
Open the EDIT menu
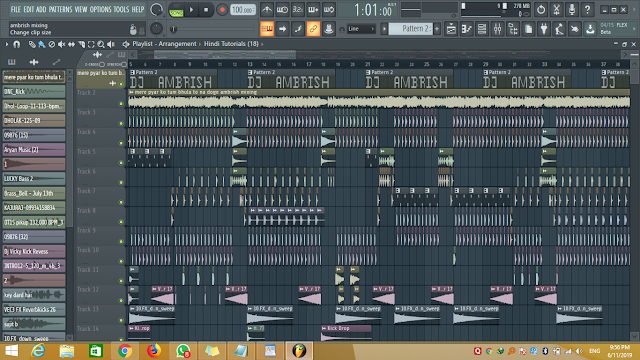[29, 9]
